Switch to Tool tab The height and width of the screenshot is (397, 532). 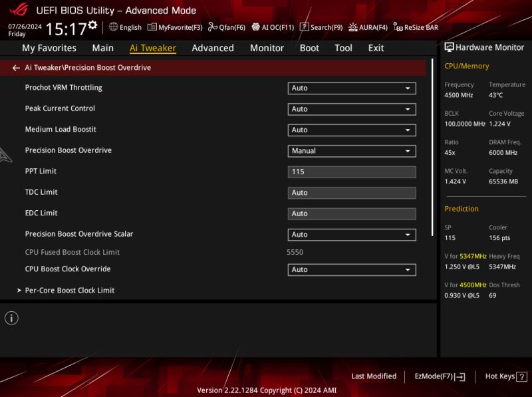[x=343, y=48]
